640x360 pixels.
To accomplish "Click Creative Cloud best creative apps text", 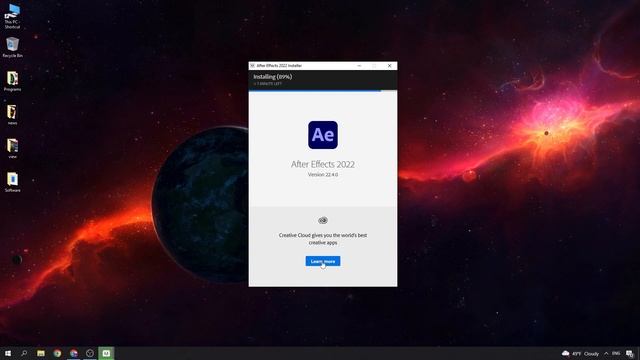I will coord(323,239).
